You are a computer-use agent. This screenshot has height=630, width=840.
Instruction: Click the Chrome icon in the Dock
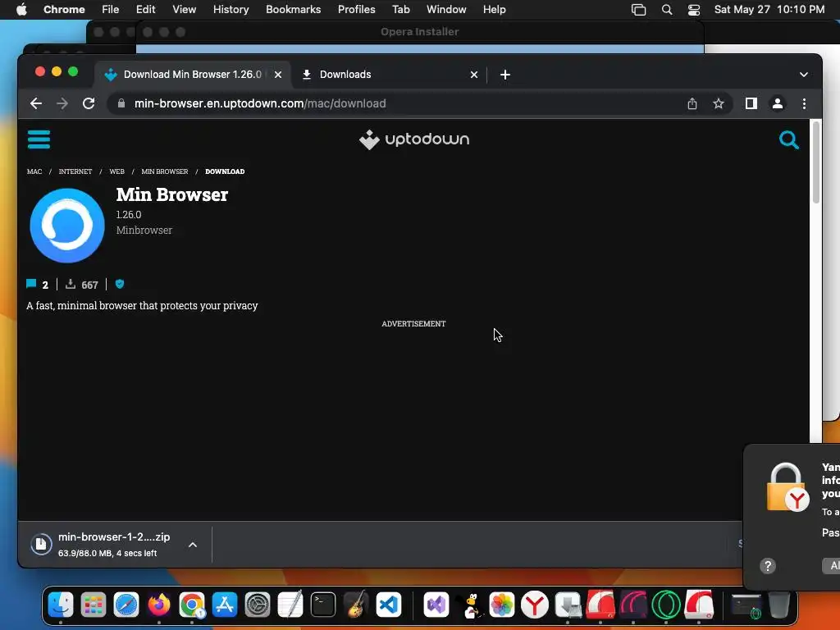(192, 605)
